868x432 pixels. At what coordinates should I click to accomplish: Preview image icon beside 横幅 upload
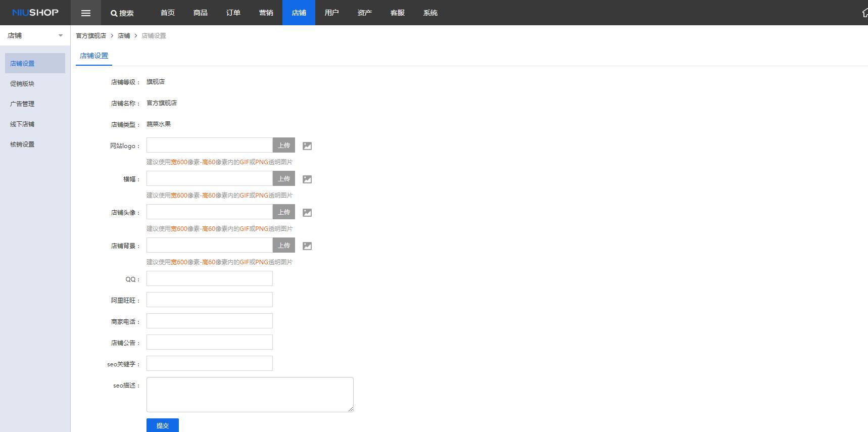click(307, 179)
